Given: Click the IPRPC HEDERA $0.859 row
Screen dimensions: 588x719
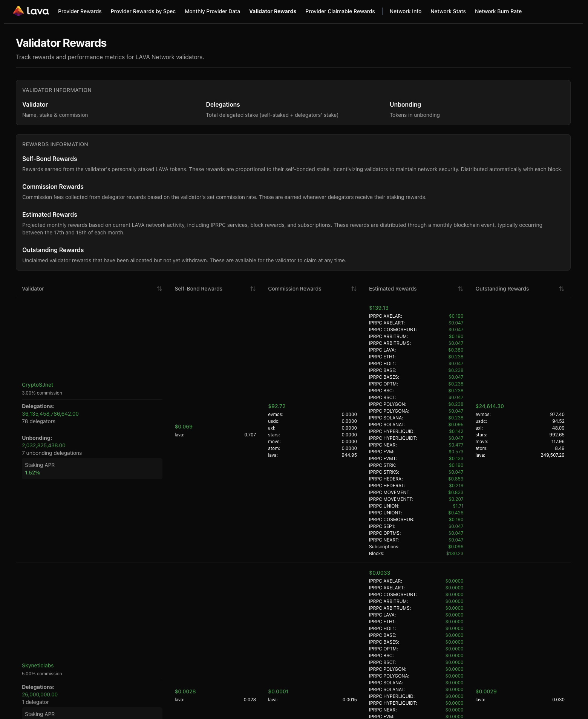Looking at the screenshot, I should click(416, 479).
